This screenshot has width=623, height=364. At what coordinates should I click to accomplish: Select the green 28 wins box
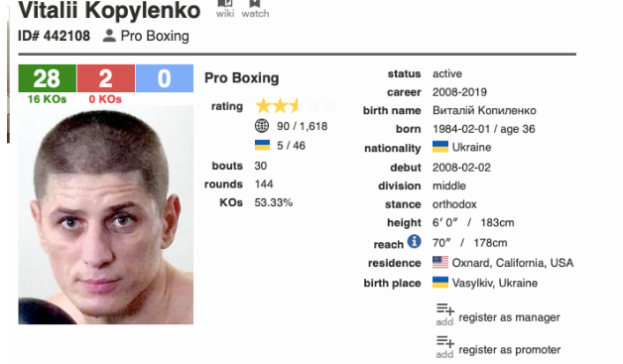(x=47, y=78)
